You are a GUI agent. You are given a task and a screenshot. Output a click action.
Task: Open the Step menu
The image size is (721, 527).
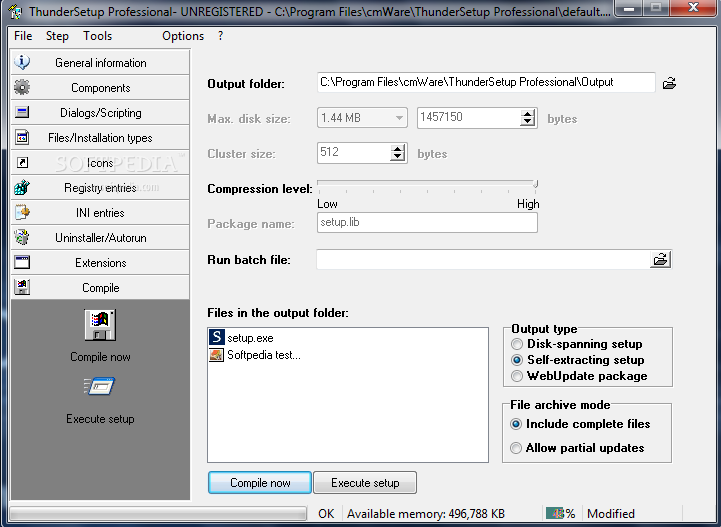(57, 36)
